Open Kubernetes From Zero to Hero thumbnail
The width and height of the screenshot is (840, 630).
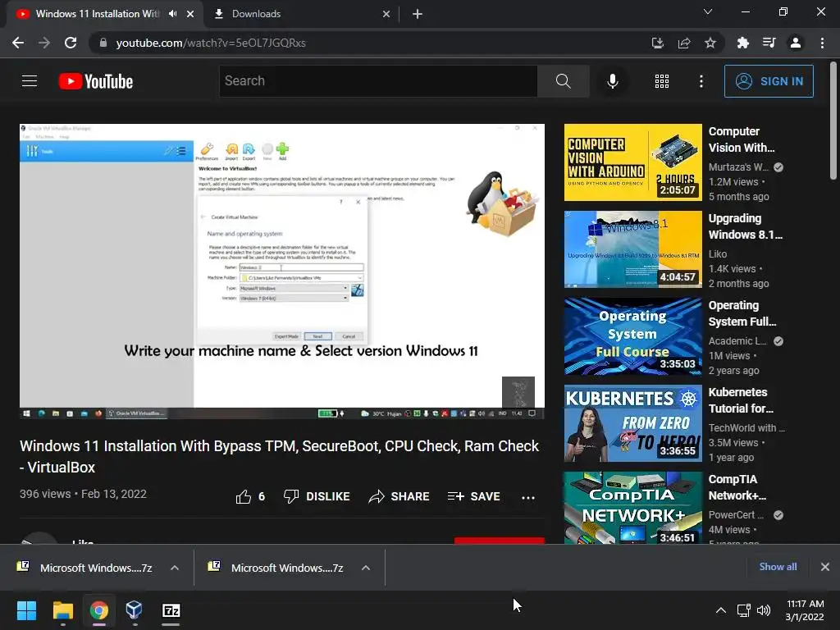click(632, 423)
